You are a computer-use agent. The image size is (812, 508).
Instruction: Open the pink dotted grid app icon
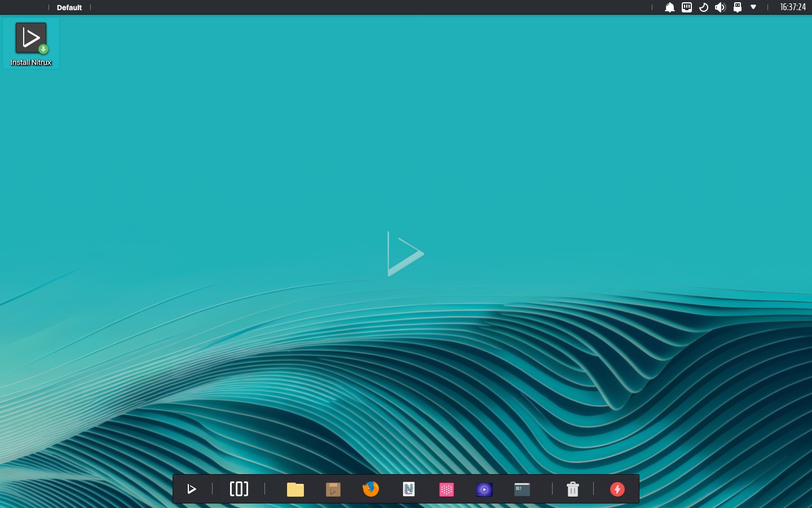click(447, 489)
